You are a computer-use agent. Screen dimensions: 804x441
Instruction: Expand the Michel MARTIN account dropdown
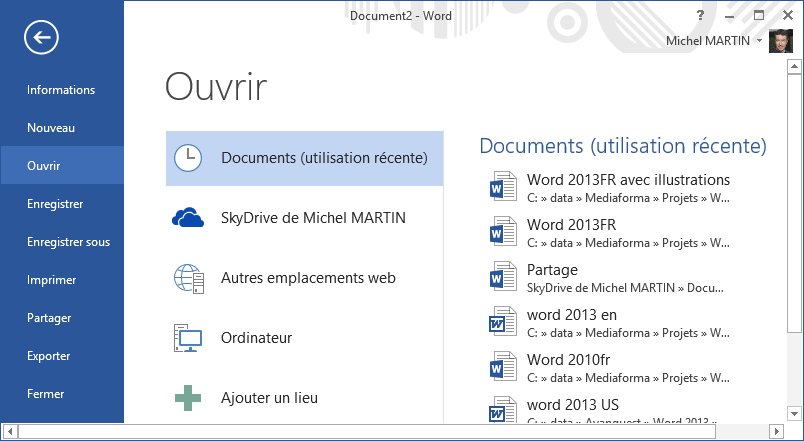tap(760, 41)
